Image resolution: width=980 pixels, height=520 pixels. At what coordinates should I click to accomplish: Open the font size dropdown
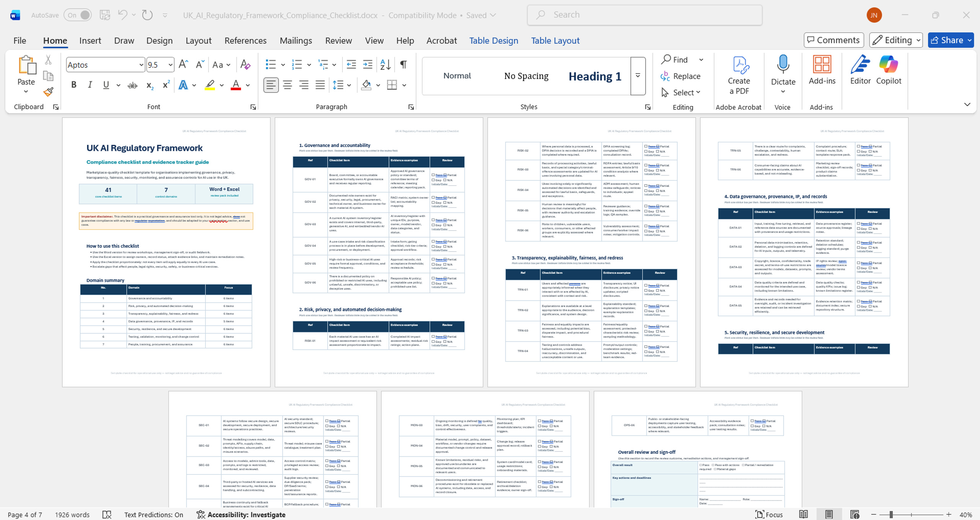[x=170, y=65]
